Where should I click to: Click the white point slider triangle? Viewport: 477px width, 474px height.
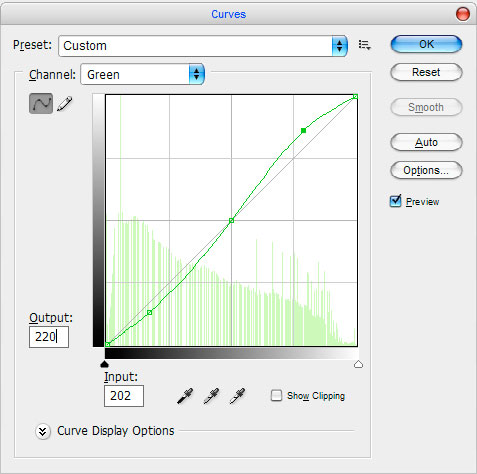(358, 364)
